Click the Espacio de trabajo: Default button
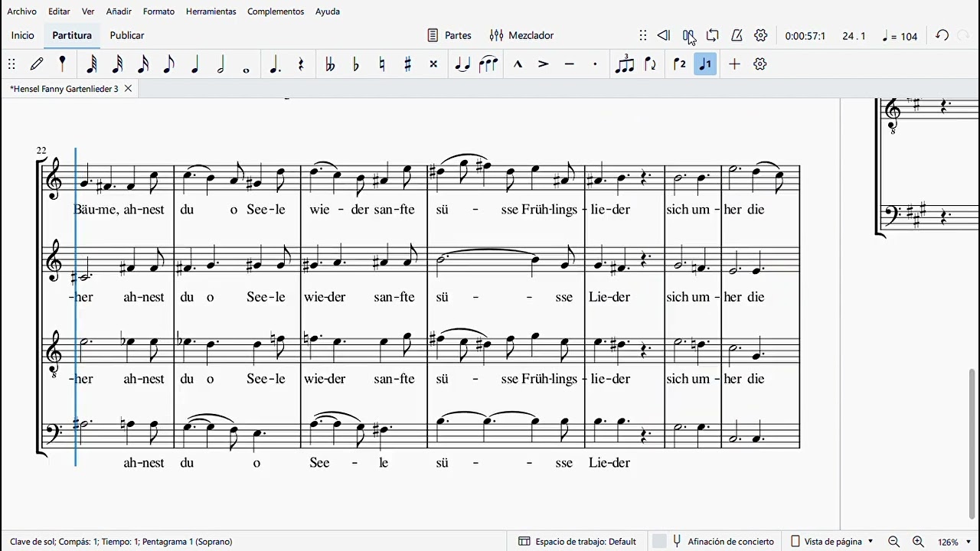Screen dimensions: 980x551 tap(577, 542)
